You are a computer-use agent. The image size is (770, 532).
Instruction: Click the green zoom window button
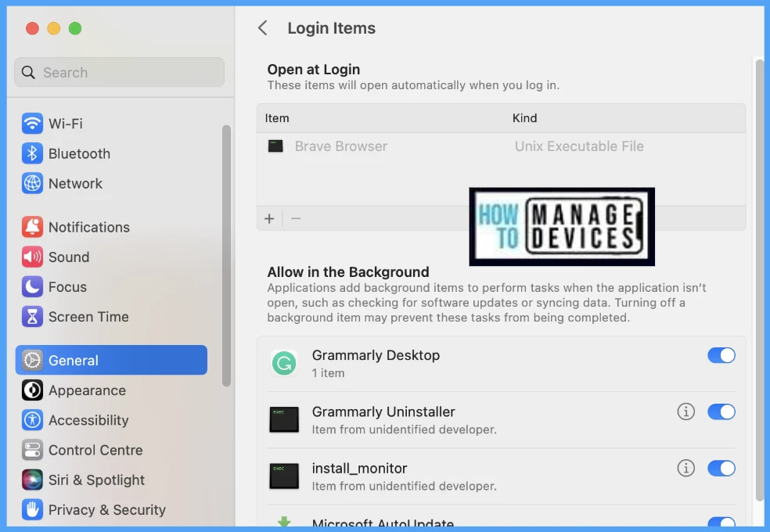[75, 28]
